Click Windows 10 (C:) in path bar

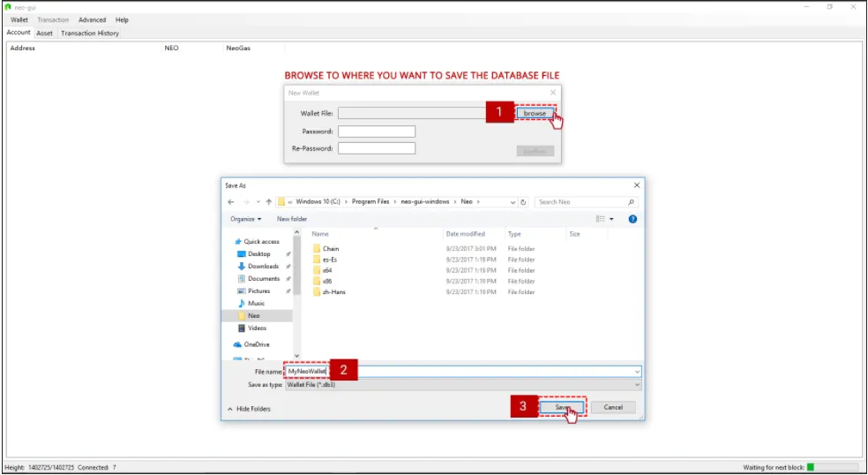318,202
